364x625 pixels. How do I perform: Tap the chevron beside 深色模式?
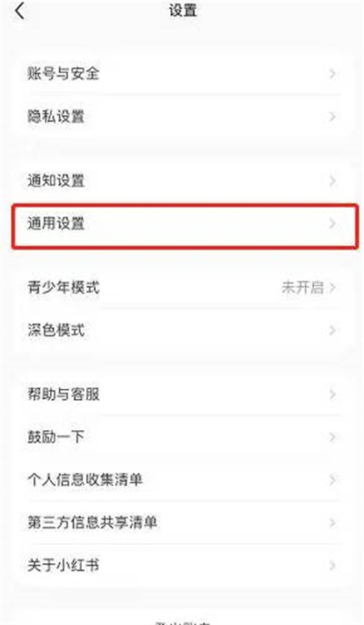(332, 331)
